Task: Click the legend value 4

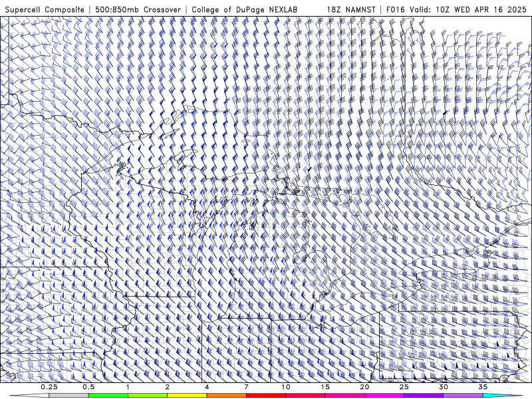Action: [207, 387]
